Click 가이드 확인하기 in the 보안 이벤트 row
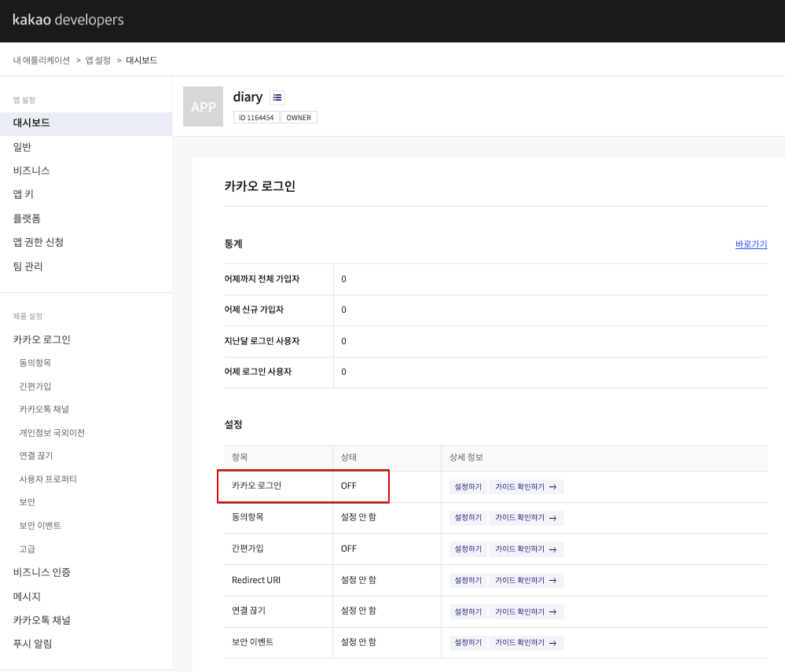 click(526, 643)
